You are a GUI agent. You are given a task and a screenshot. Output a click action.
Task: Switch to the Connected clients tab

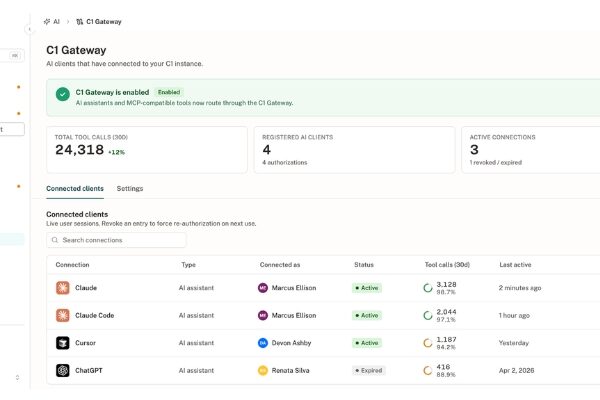(75, 189)
